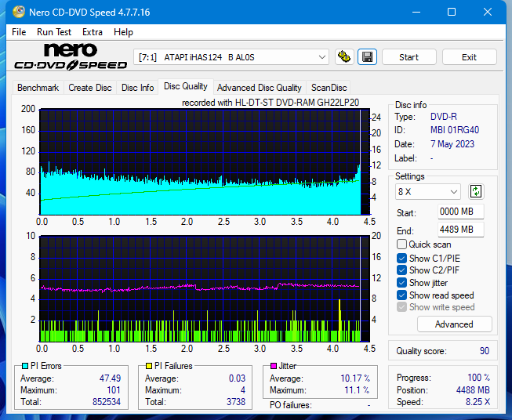The width and height of the screenshot is (512, 420).
Task: Click the End position input field
Action: click(460, 230)
